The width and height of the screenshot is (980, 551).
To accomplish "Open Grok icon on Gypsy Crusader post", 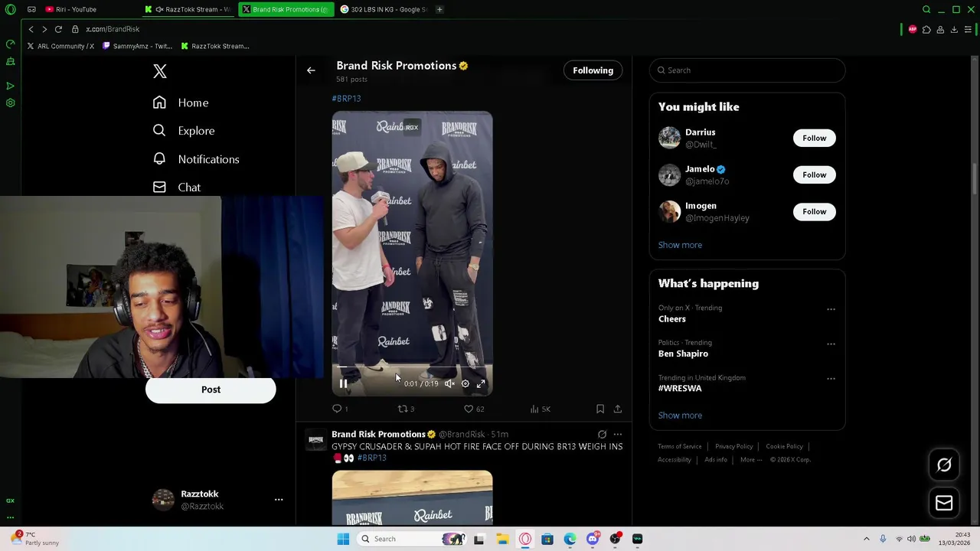I will click(x=602, y=434).
